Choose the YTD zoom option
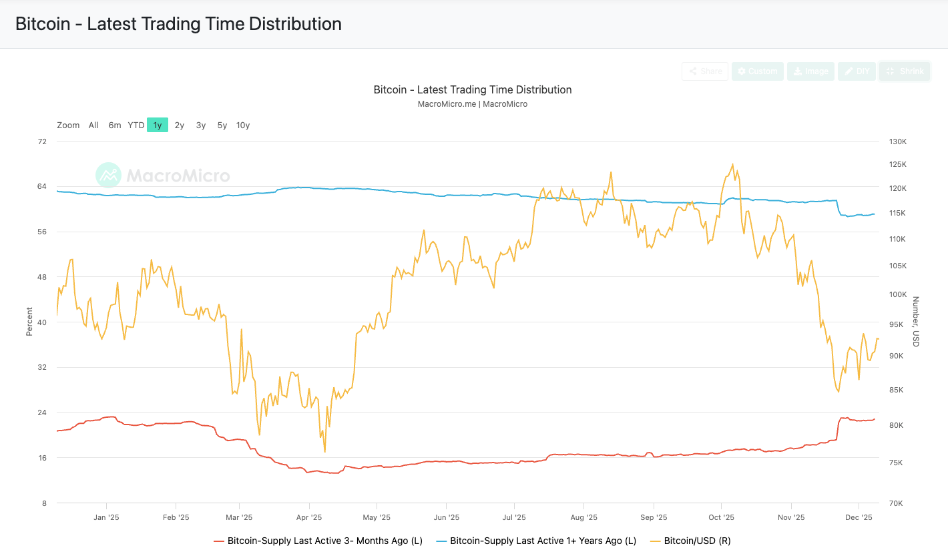The image size is (948, 560). coord(136,125)
